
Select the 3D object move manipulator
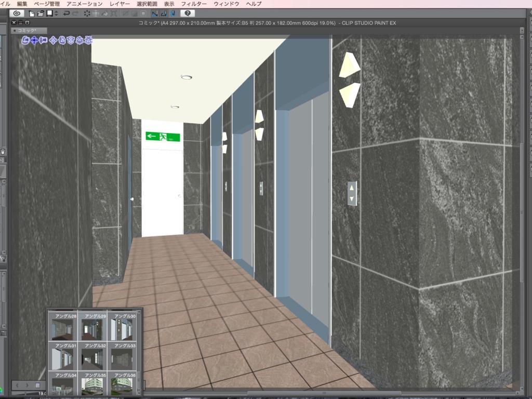point(53,40)
